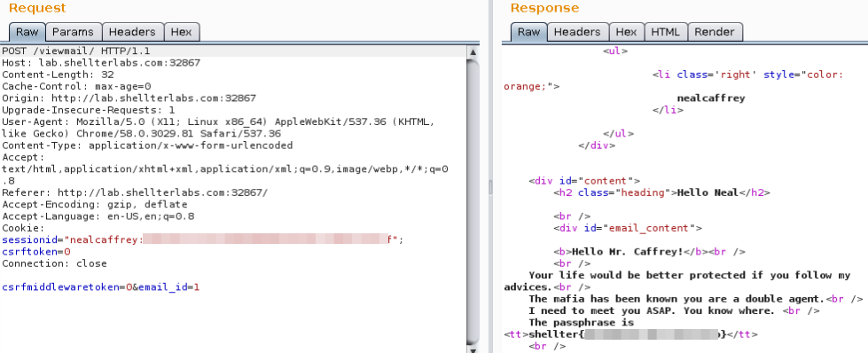Click the 'Cookie:' header line

[x=23, y=228]
